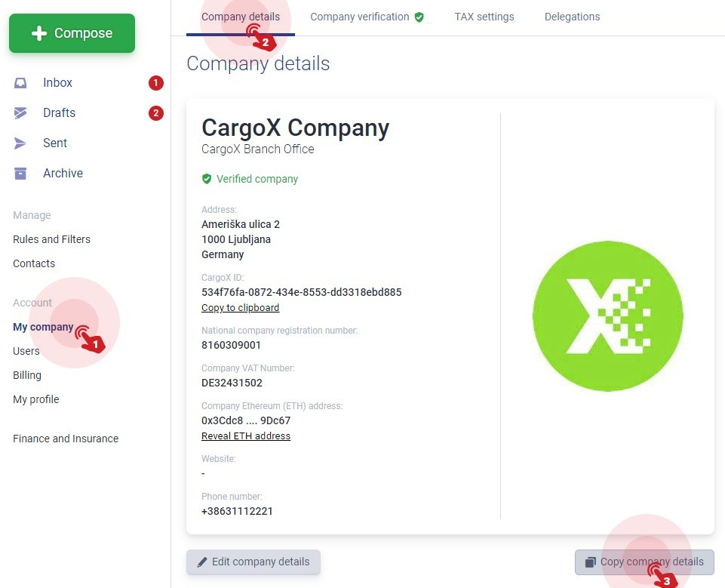Select My company in Account section
Image resolution: width=725 pixels, height=588 pixels.
(x=43, y=327)
